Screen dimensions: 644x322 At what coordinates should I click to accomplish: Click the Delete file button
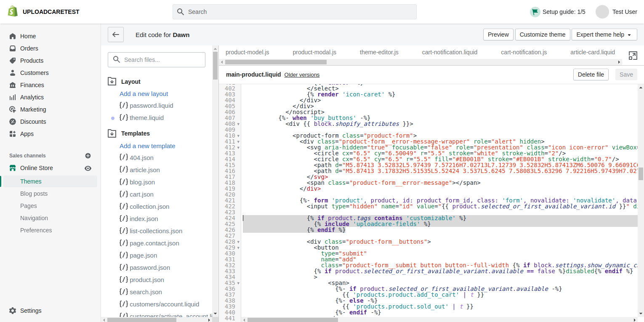[x=591, y=75]
